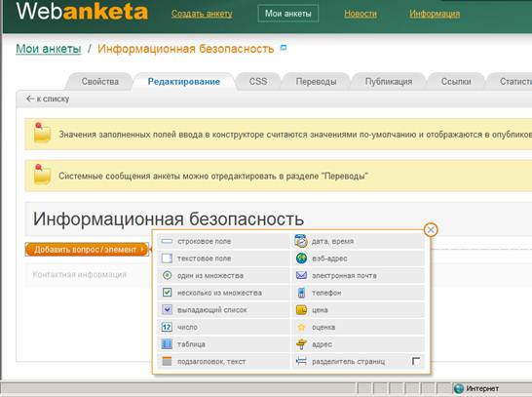
Task: Click the envelope icon for e-mail
Action: (301, 275)
